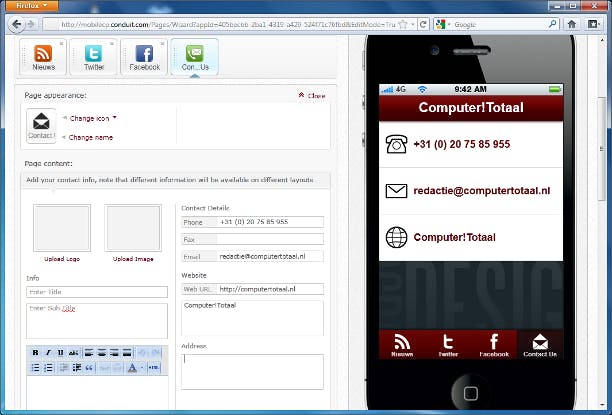Click the Insert link icon
The width and height of the screenshot is (612, 415).
click(x=104, y=368)
